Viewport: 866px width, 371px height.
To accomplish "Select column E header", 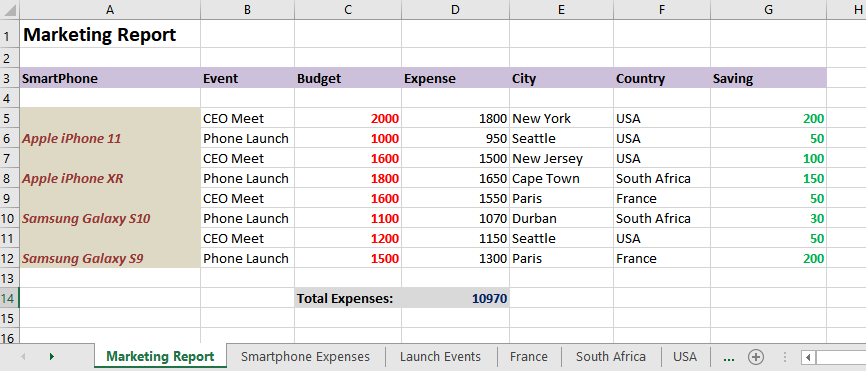I will tap(561, 9).
